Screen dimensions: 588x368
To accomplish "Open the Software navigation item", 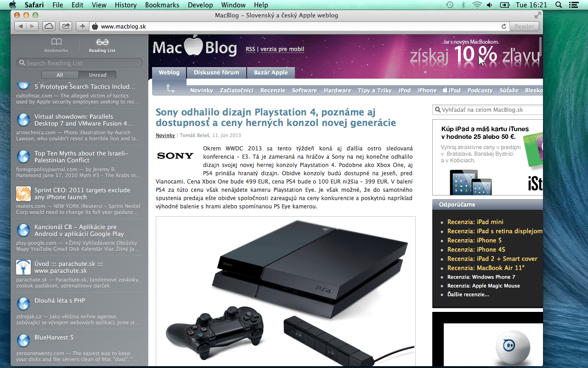I will click(305, 91).
